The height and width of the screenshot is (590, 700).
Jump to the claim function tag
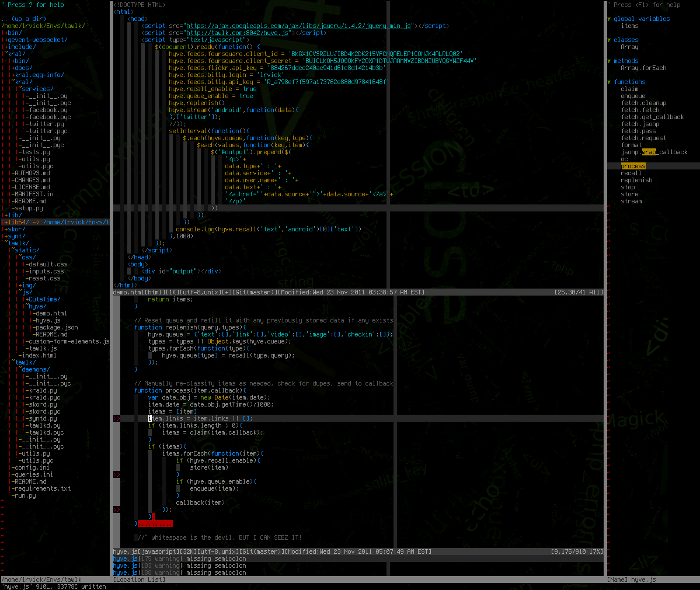tap(629, 89)
